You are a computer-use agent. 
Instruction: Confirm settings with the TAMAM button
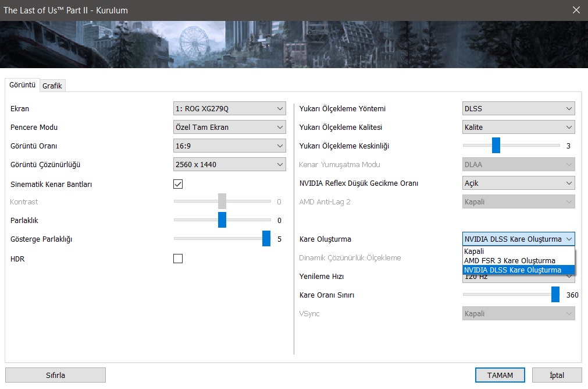point(500,375)
